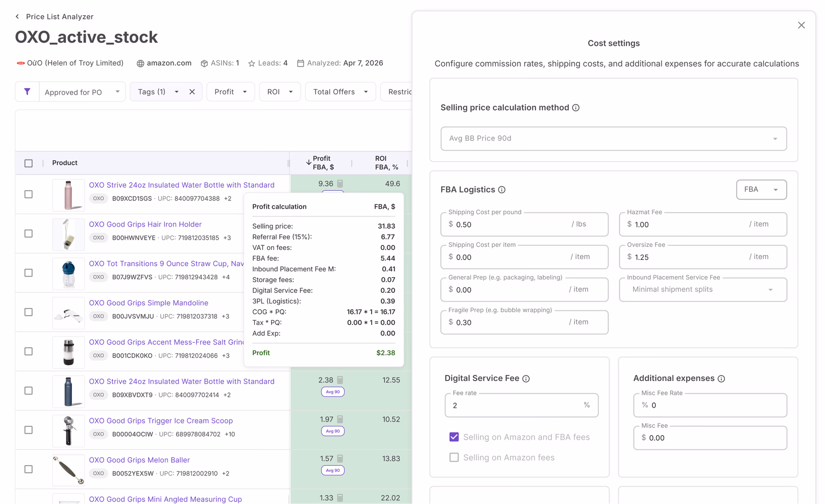Open OXO Good Grips Mini Angled Measuring Cup link
The width and height of the screenshot is (825, 504).
click(165, 499)
